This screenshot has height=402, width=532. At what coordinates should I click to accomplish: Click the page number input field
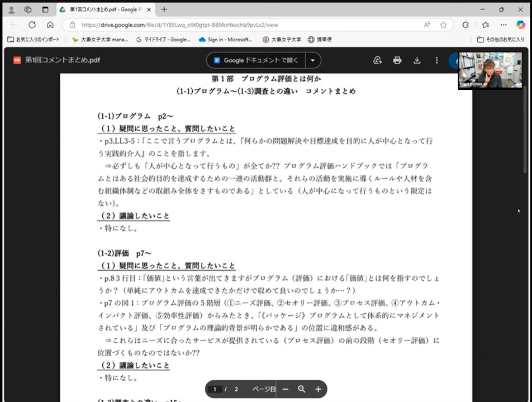[x=215, y=389]
